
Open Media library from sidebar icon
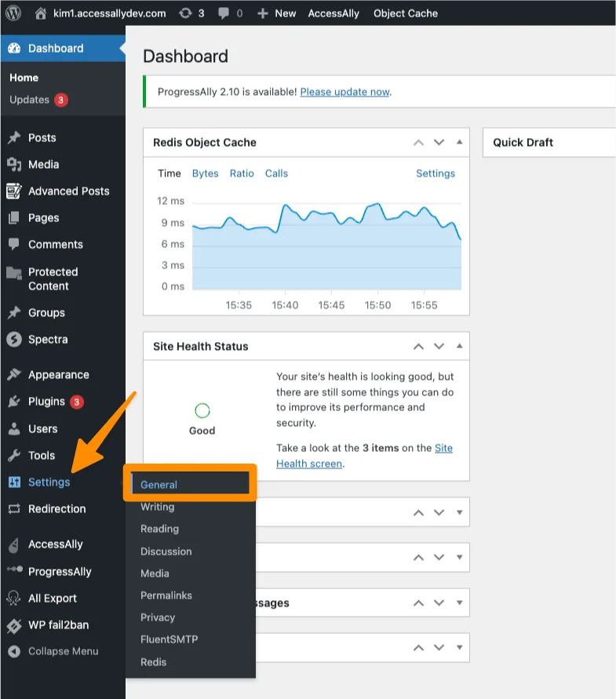point(14,165)
